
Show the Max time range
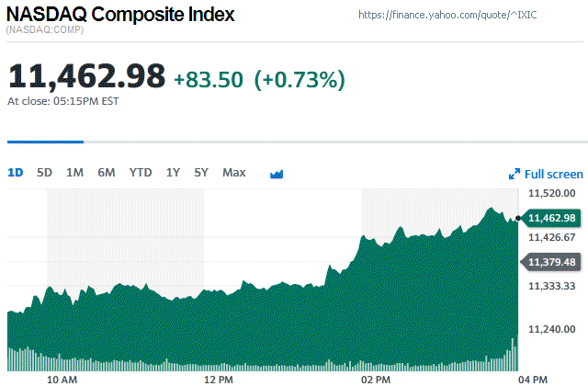(x=234, y=173)
